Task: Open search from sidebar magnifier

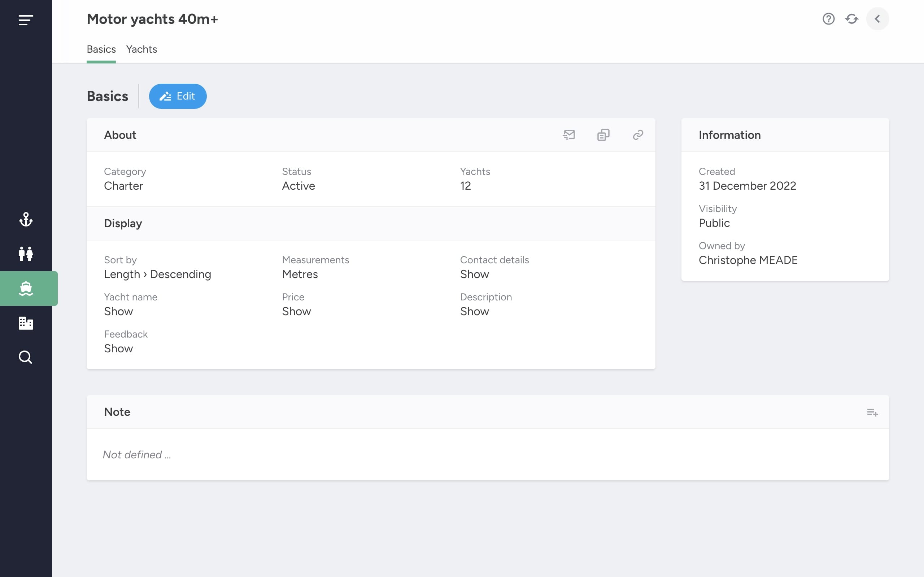Action: point(26,357)
